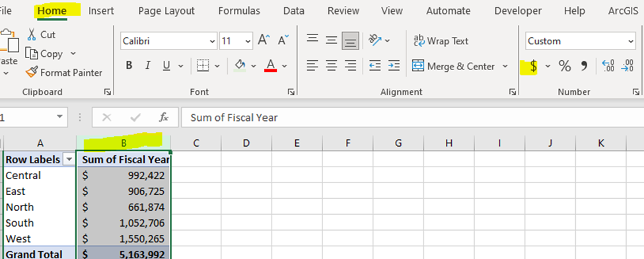Align text left
The height and width of the screenshot is (259, 644).
[x=312, y=65]
